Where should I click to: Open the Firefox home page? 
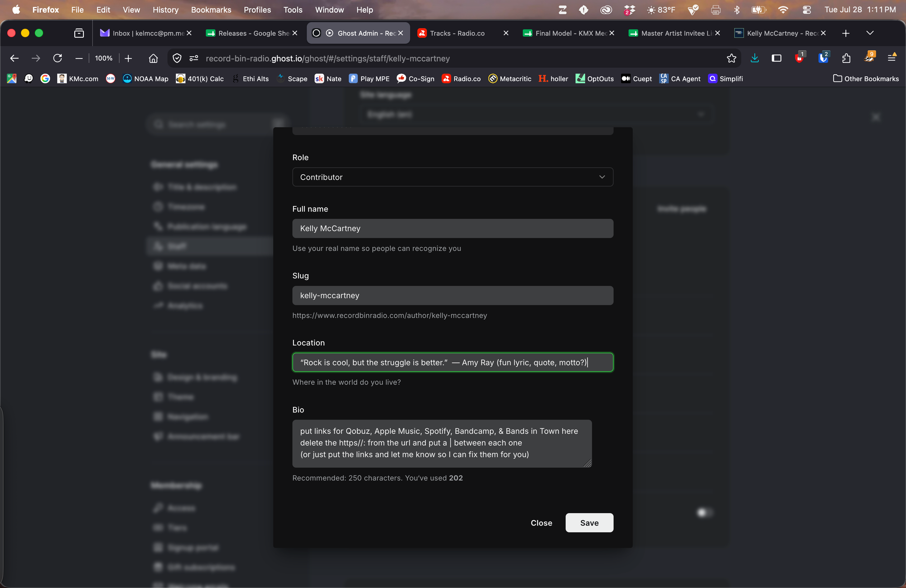(153, 58)
